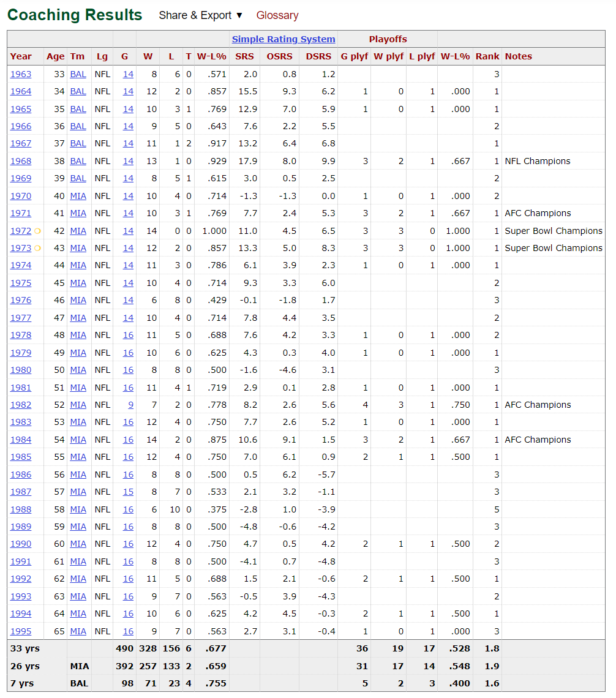The image size is (616, 698).
Task: Open the 1995 season year link
Action: 21,631
